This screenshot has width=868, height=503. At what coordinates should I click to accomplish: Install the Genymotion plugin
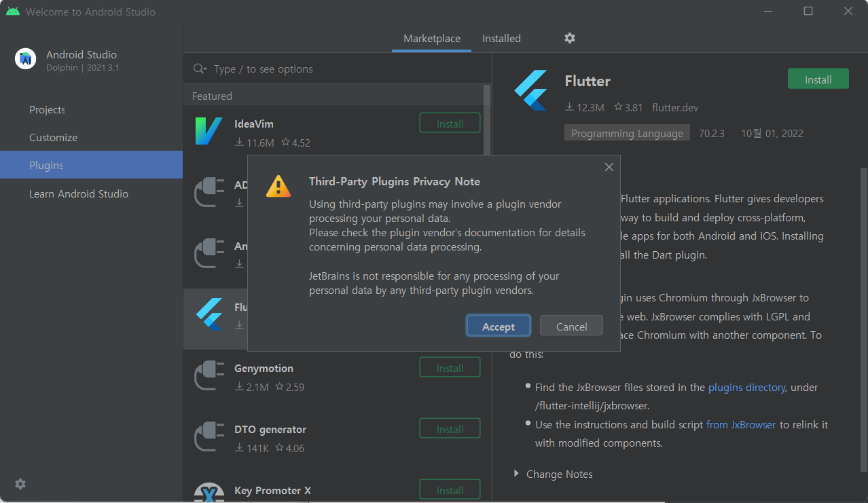[450, 367]
